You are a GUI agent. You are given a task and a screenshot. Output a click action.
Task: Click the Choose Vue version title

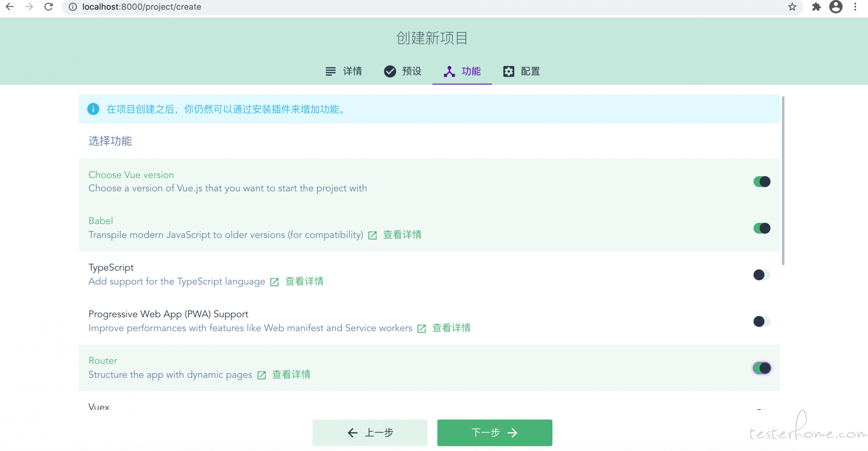pyautogui.click(x=131, y=175)
